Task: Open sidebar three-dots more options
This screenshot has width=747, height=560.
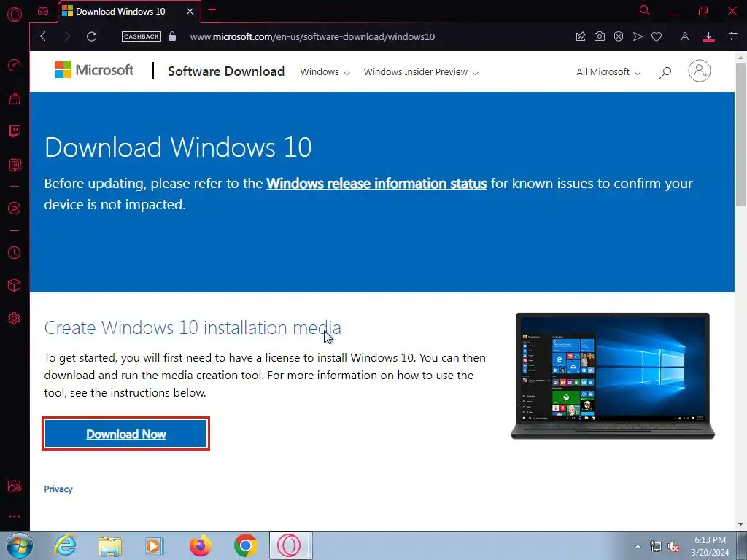Action: click(15, 516)
